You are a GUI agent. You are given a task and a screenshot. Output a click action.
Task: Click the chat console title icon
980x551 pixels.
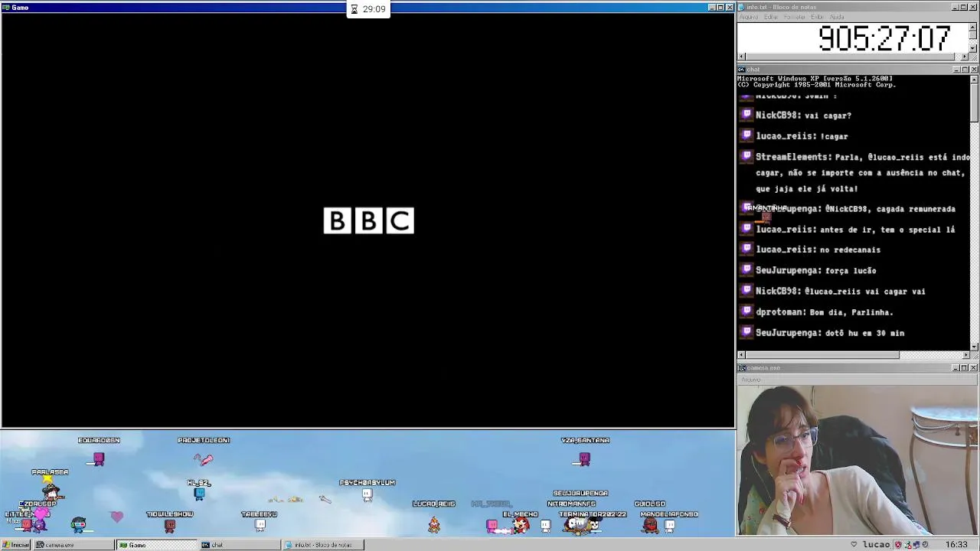point(742,70)
